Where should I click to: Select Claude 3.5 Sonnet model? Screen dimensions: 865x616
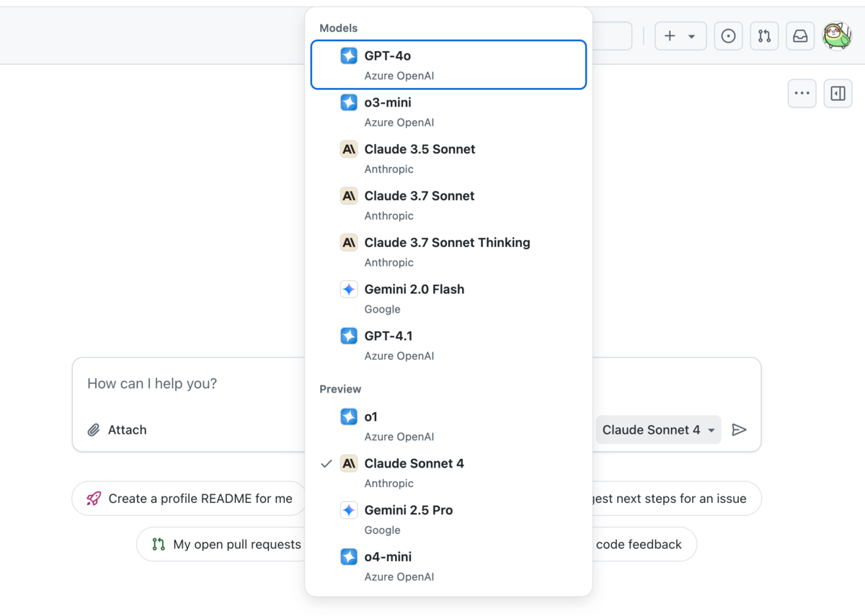click(x=448, y=159)
